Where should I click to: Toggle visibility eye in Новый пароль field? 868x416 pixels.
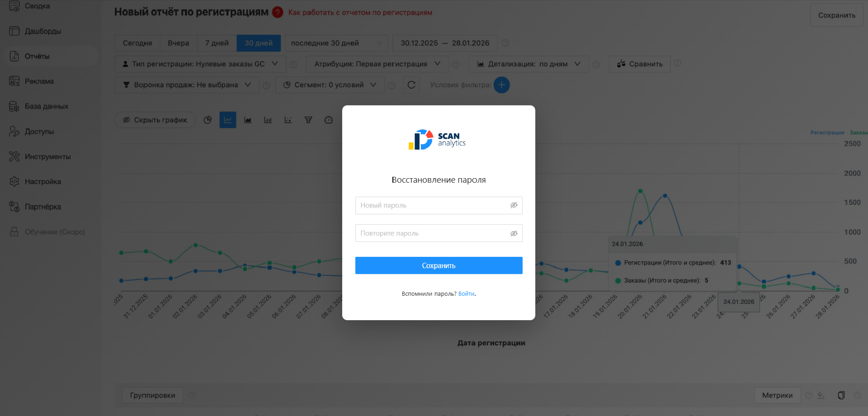514,205
